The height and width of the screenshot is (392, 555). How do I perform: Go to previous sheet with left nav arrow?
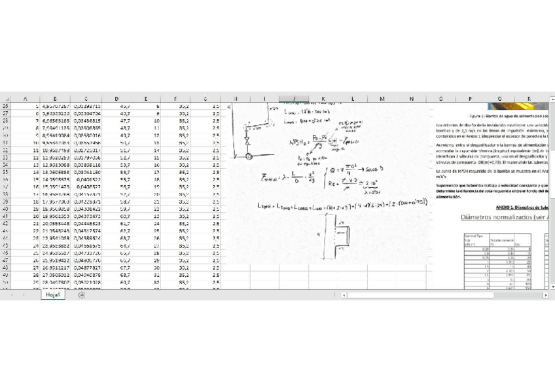click(x=12, y=295)
